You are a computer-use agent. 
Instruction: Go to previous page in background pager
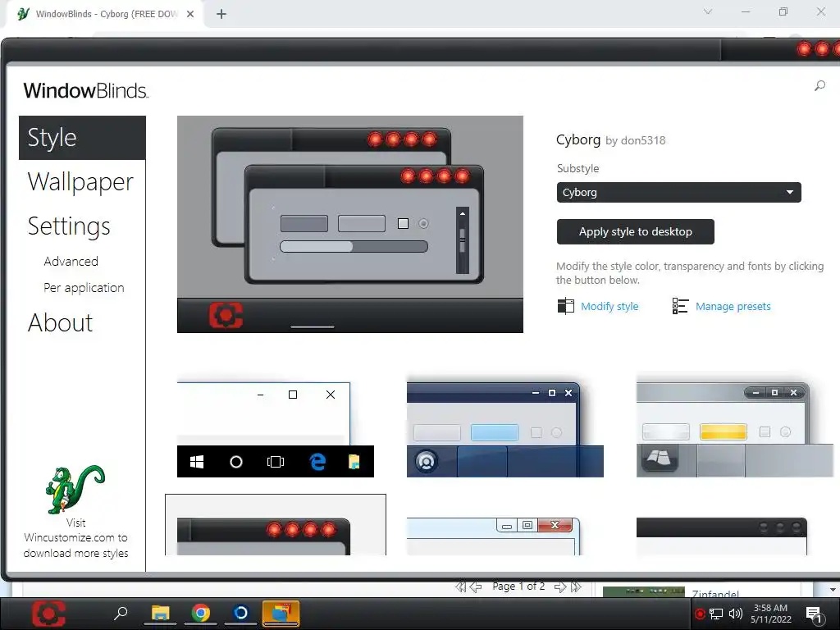[476, 587]
